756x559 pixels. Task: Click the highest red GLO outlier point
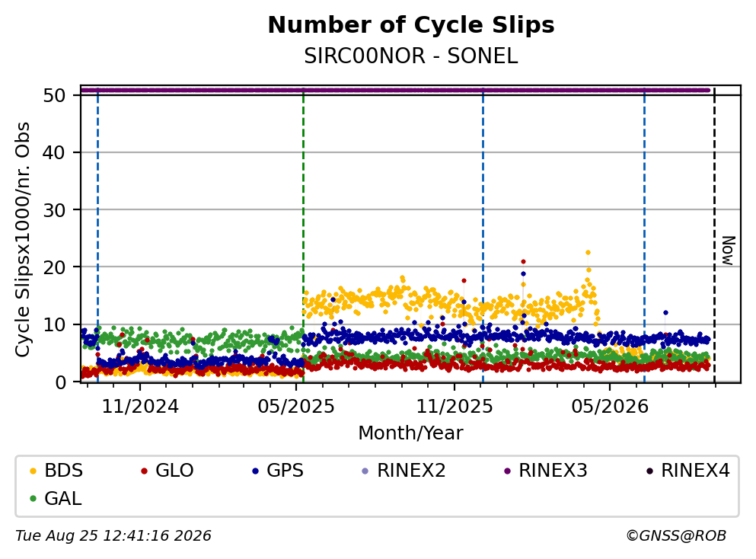tap(523, 261)
